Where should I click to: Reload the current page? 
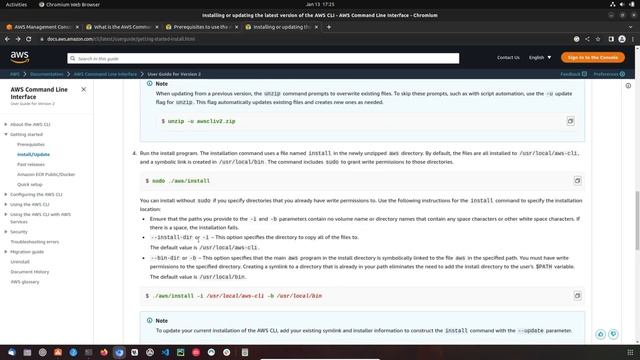click(29, 39)
